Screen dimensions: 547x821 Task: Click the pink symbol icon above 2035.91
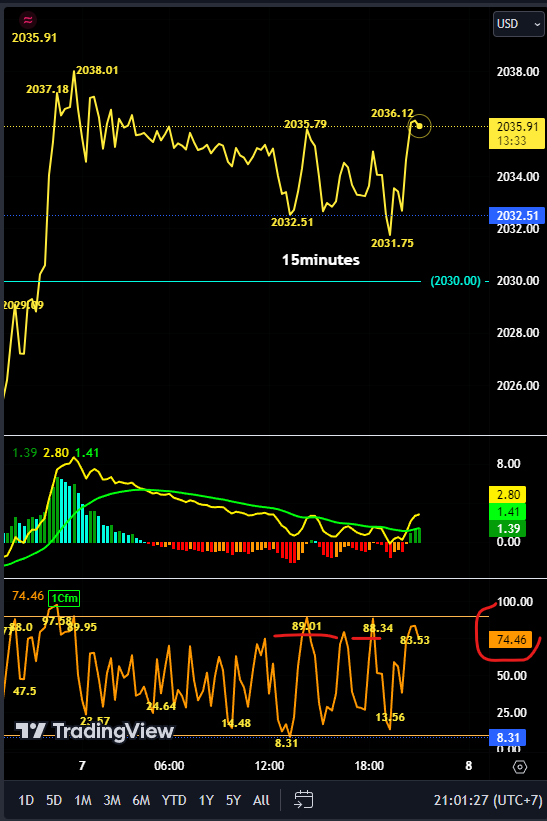[28, 20]
